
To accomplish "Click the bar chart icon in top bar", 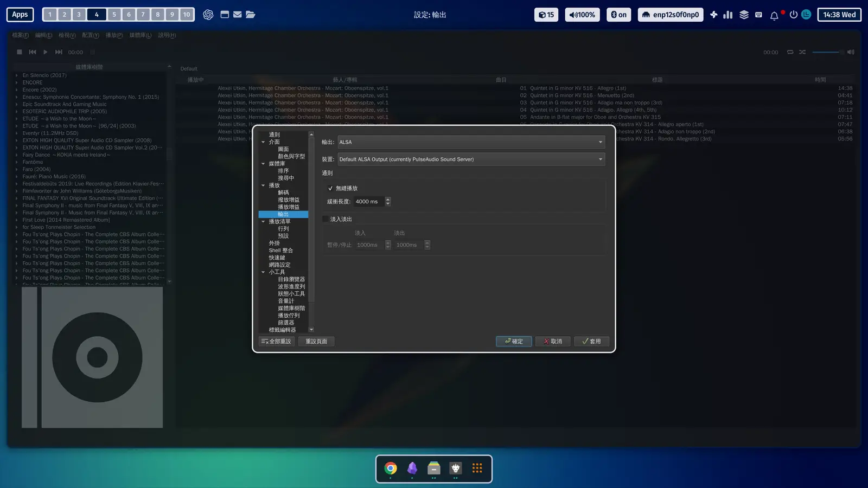I will point(728,15).
